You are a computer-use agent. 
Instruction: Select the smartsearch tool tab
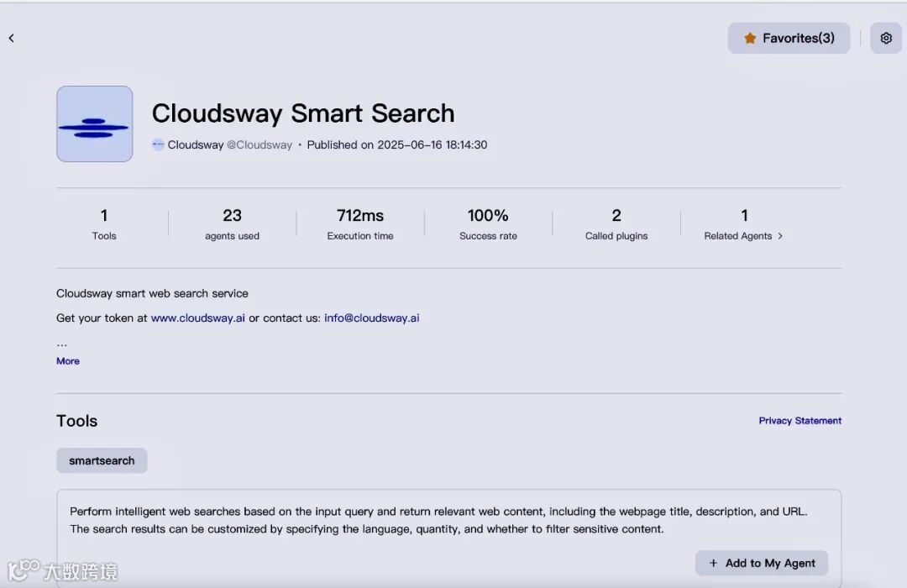[x=102, y=460]
